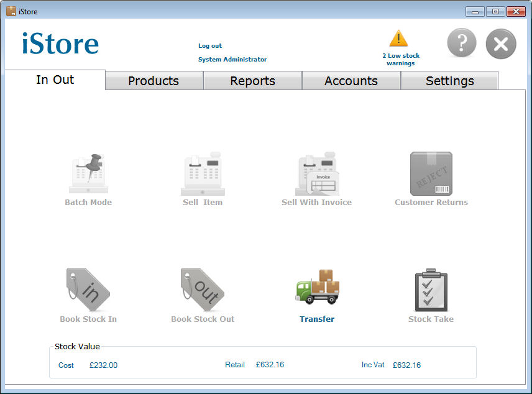
Task: Open help with the question mark button
Action: pyautogui.click(x=461, y=43)
